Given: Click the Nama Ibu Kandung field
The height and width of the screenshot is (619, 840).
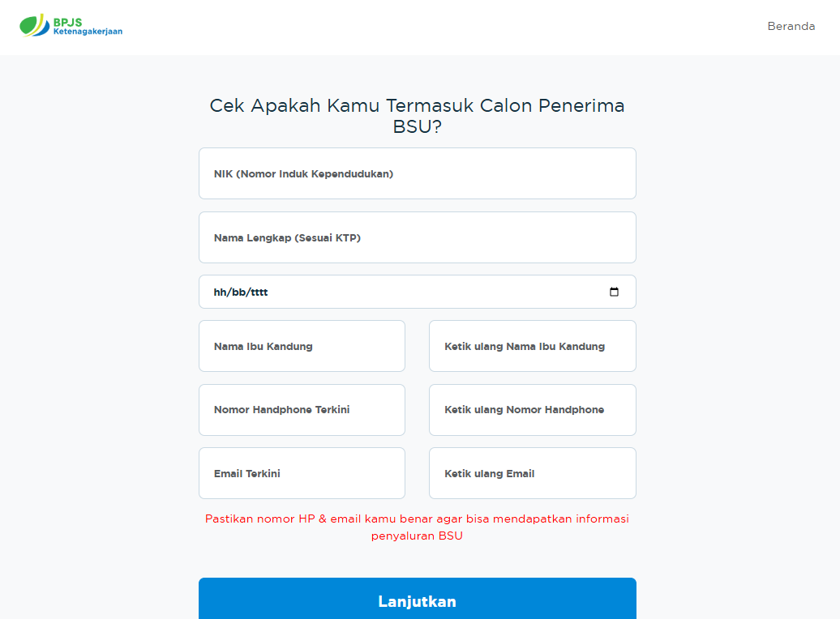Looking at the screenshot, I should click(x=302, y=345).
